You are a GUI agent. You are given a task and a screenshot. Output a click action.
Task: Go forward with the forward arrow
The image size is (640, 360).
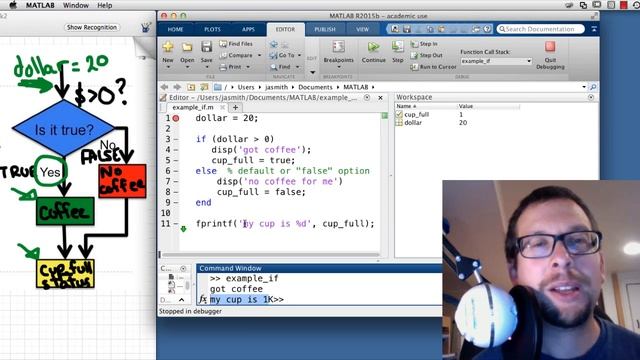(177, 87)
